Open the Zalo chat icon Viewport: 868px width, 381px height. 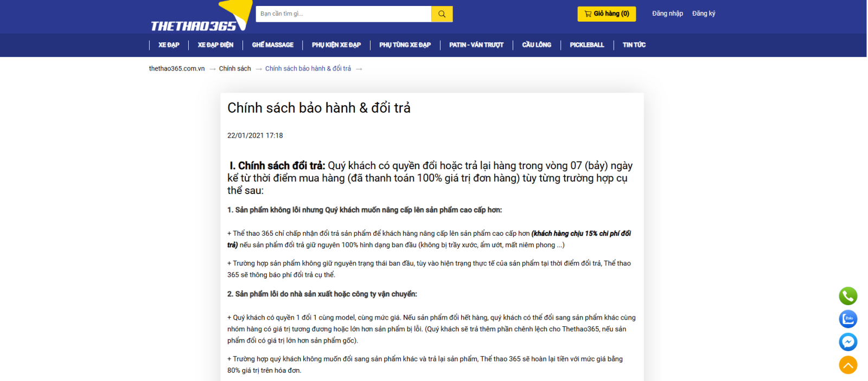(848, 319)
